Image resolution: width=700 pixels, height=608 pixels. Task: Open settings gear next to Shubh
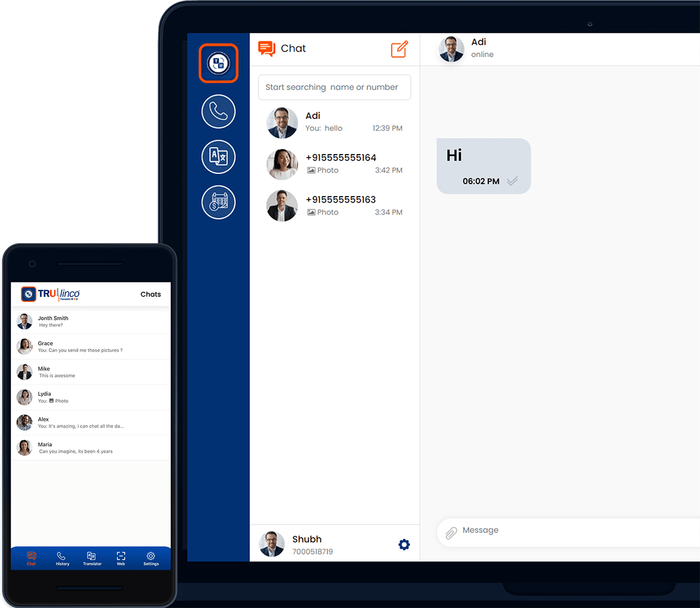tap(404, 544)
